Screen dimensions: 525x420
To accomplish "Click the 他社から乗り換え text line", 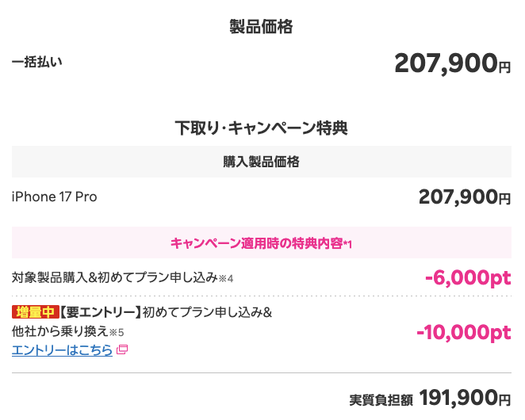I will click(x=60, y=331).
